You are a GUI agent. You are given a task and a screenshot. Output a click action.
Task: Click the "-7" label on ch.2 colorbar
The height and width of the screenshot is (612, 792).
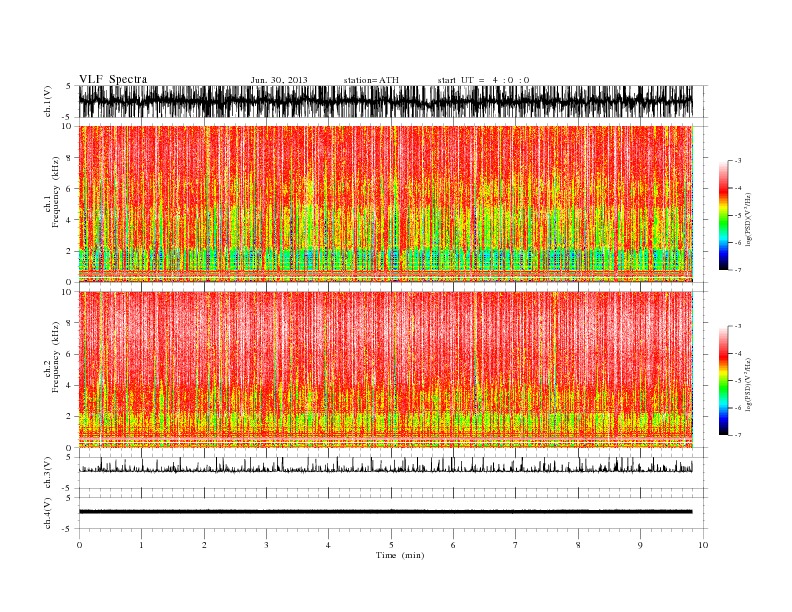point(737,435)
